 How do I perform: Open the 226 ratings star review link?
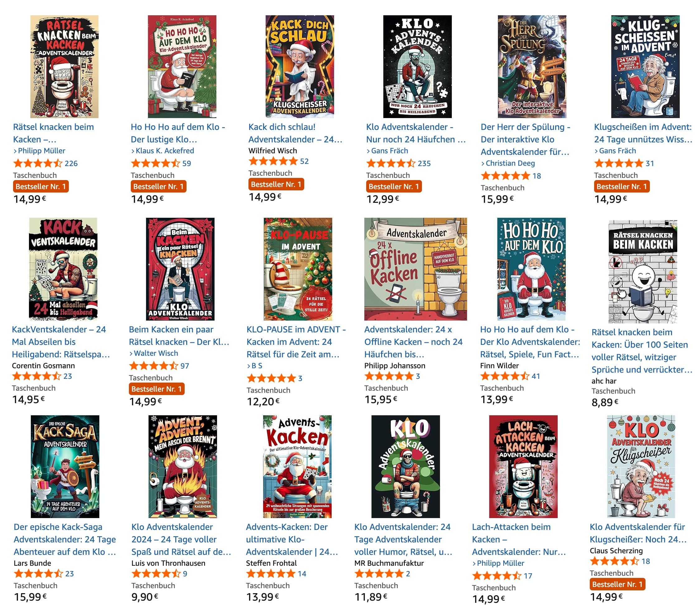coord(45,164)
